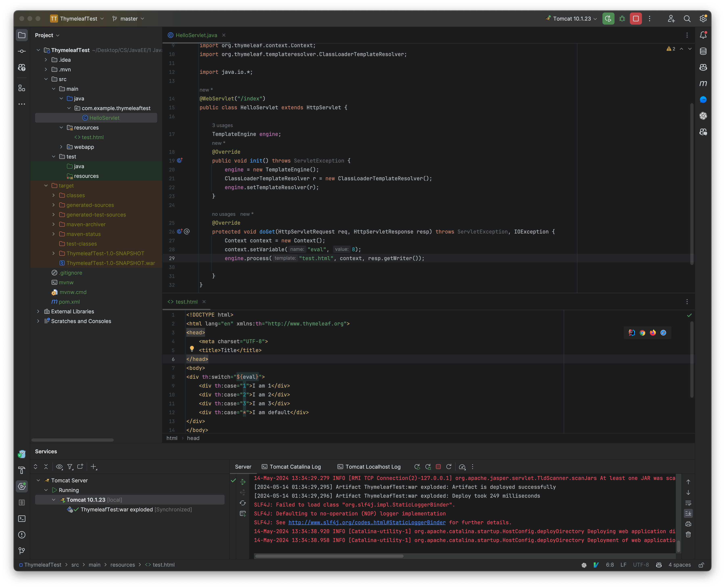Open the Maven tool window
Screen dimensions: 725x588
pos(703,83)
